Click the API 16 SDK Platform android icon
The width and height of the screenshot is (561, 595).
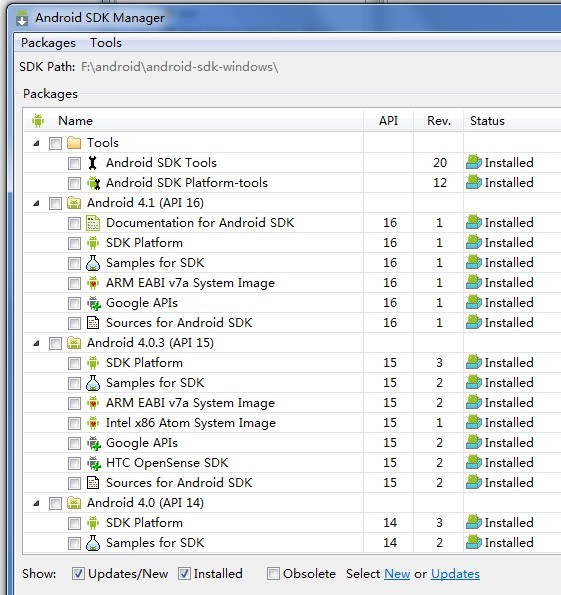(x=93, y=243)
